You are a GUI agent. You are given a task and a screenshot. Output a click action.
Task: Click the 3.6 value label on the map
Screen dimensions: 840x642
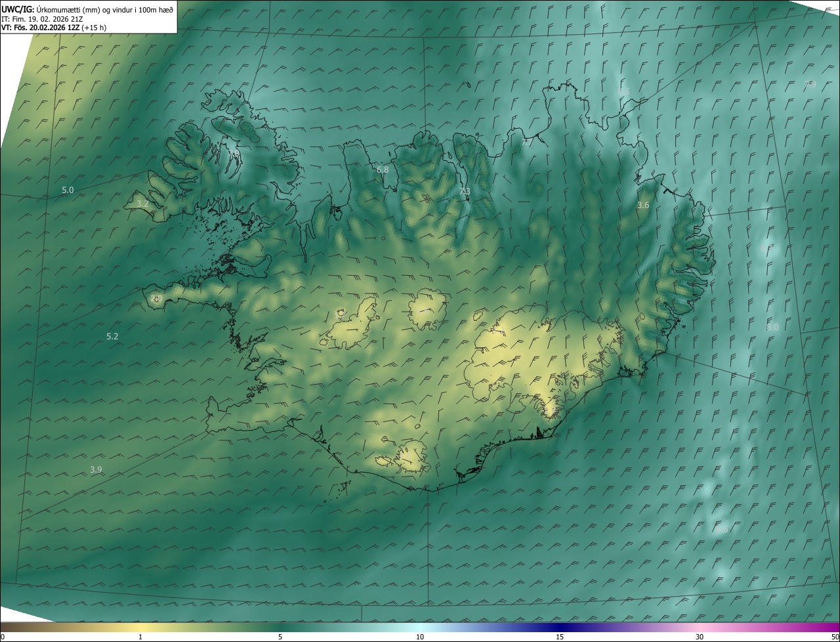(643, 205)
